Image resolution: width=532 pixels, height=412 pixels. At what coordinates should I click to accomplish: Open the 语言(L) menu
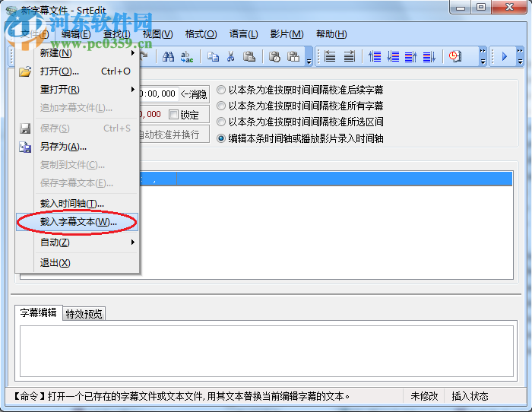(x=244, y=34)
